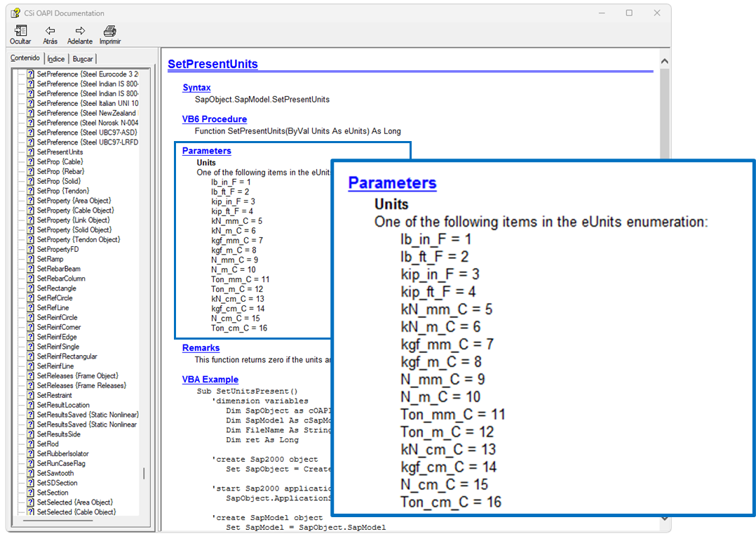Switch to the Contenido tab
This screenshot has height=534, width=756.
pos(25,58)
